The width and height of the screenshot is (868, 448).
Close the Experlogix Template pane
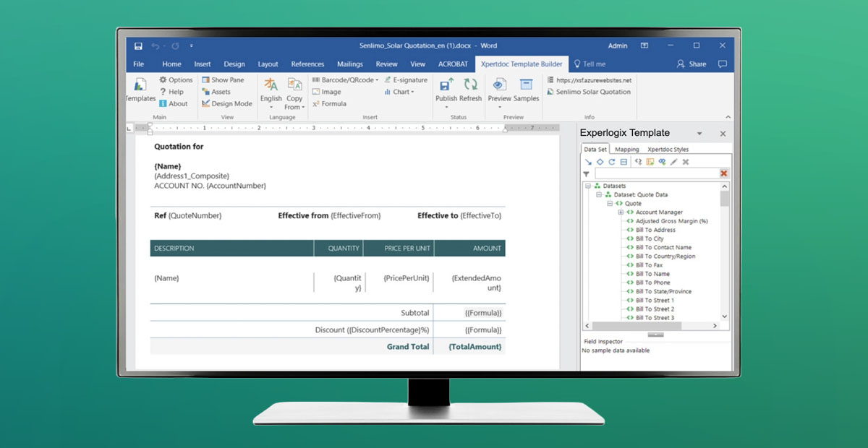[x=723, y=134]
